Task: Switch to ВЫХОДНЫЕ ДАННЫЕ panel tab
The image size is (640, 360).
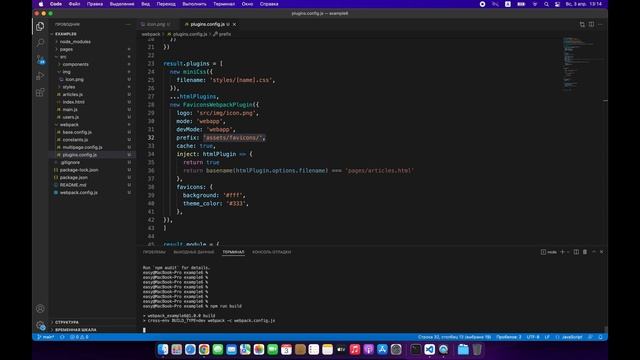Action: 193,252
